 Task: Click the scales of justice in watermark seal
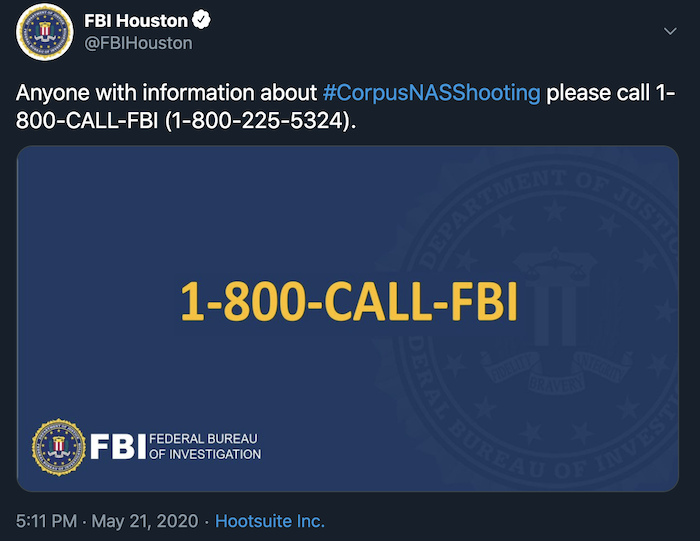pos(554,266)
